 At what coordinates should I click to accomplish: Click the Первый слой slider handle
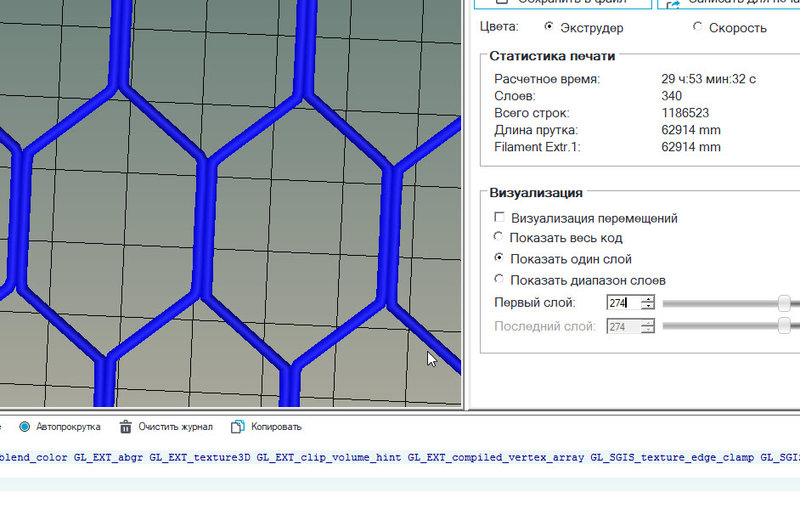[784, 303]
